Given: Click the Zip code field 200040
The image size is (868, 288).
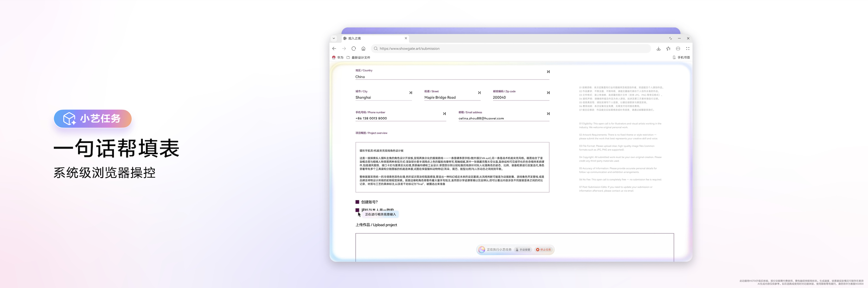Looking at the screenshot, I should (521, 98).
